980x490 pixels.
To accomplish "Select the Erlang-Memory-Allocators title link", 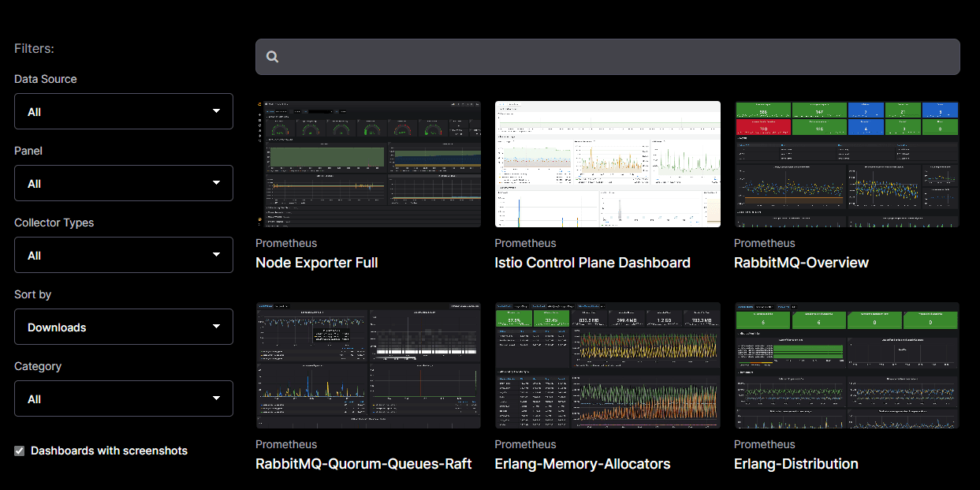I will (x=583, y=464).
